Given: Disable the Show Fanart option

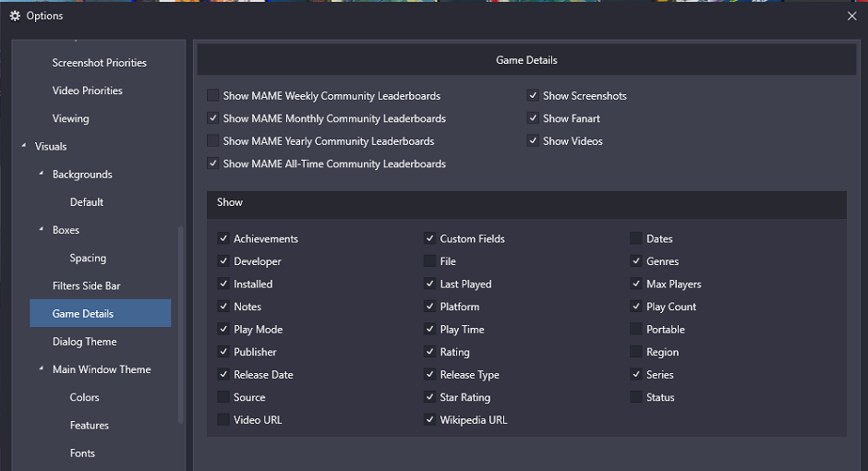Looking at the screenshot, I should click(533, 118).
